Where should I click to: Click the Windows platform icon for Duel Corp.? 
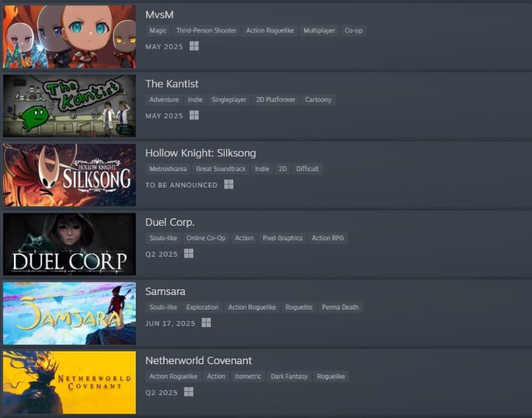[x=189, y=254]
